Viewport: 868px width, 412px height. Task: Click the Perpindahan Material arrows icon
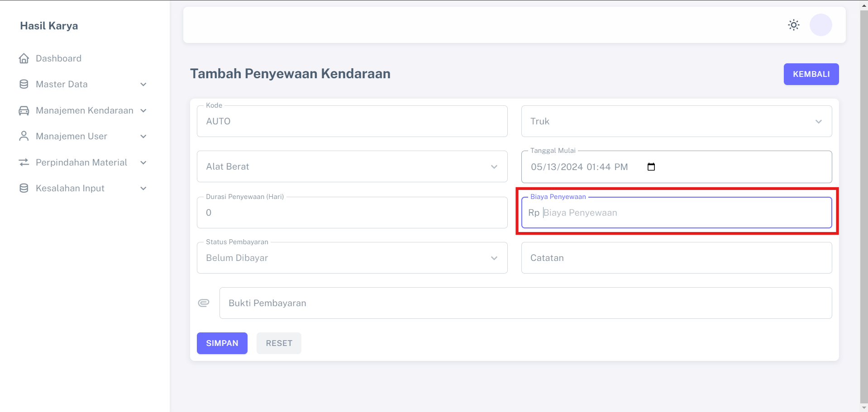pos(24,162)
